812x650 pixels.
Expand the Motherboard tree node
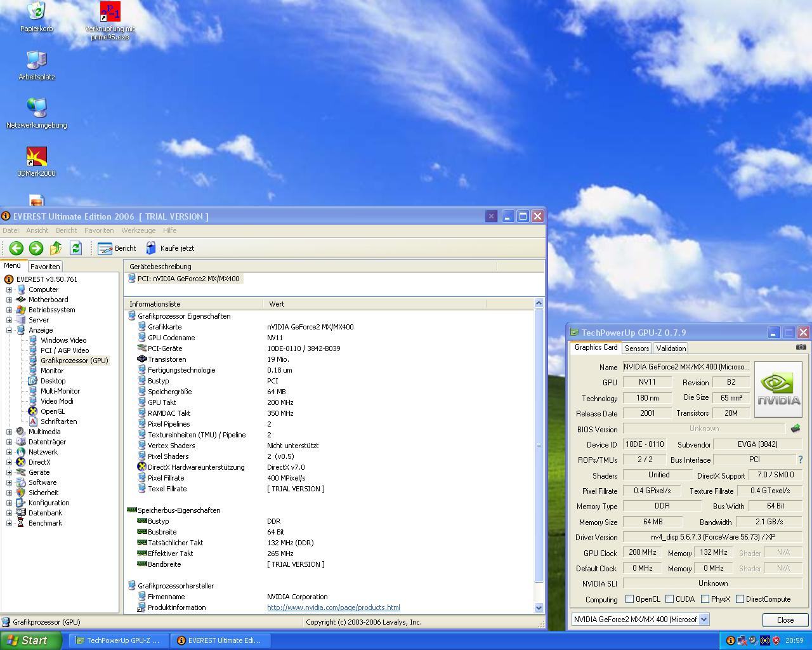click(x=10, y=300)
